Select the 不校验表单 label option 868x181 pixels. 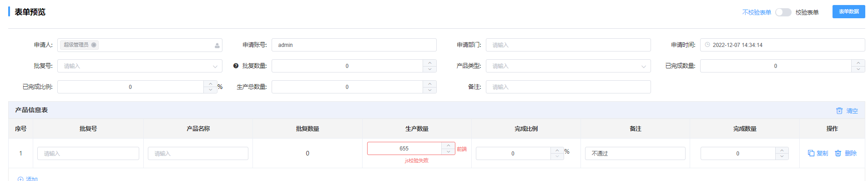click(757, 12)
